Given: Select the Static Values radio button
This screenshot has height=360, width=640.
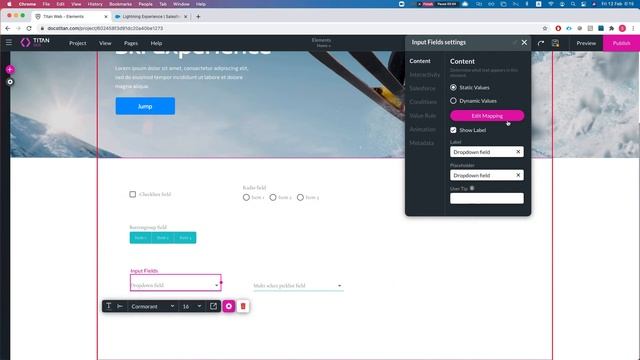Looking at the screenshot, I should point(453,87).
